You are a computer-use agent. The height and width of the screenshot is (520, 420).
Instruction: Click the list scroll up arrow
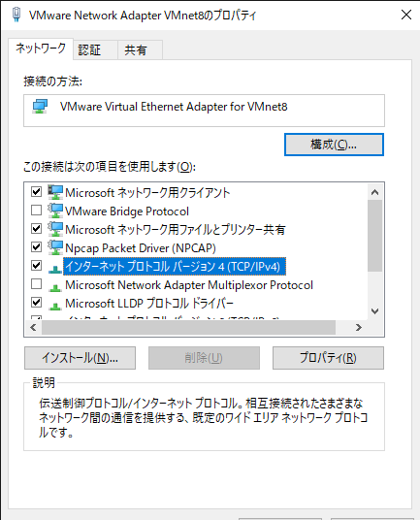(x=375, y=192)
